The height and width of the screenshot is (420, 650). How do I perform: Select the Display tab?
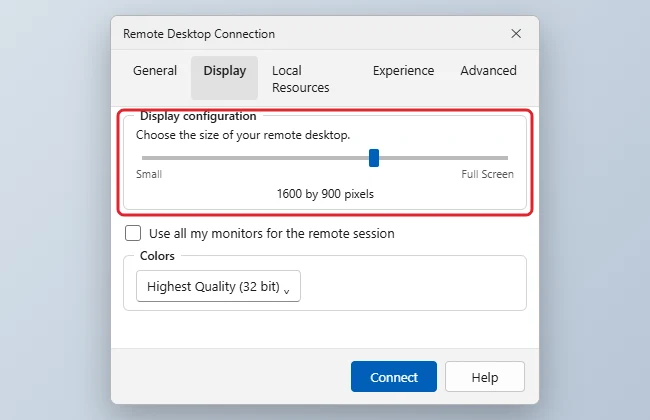tap(224, 78)
